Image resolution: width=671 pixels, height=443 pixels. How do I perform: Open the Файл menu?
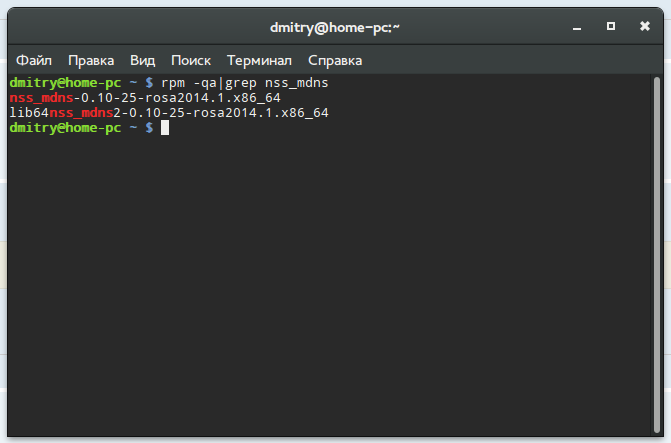pos(34,60)
